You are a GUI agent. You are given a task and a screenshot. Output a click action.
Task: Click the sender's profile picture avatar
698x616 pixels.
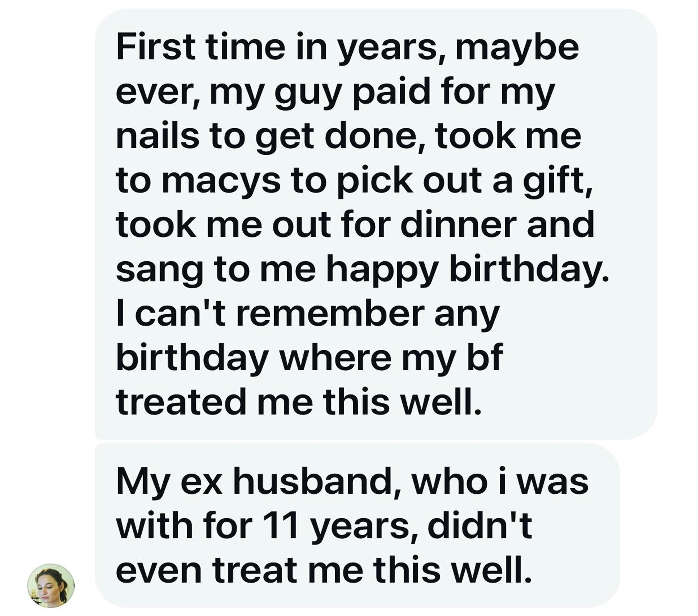pos(50,586)
